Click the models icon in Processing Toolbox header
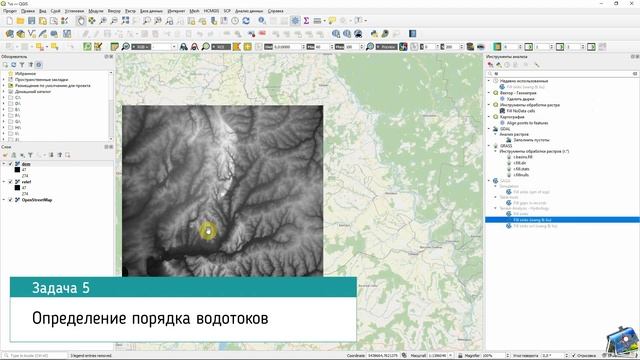The image size is (640, 360). coord(490,65)
